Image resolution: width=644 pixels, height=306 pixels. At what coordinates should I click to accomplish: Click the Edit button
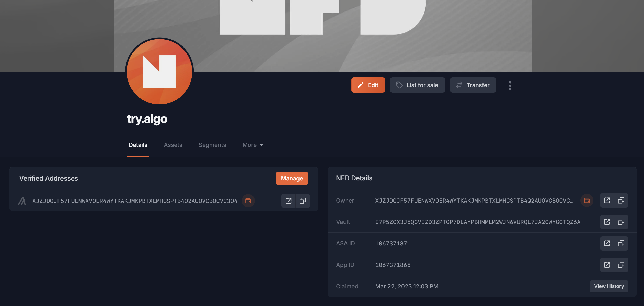tap(368, 85)
